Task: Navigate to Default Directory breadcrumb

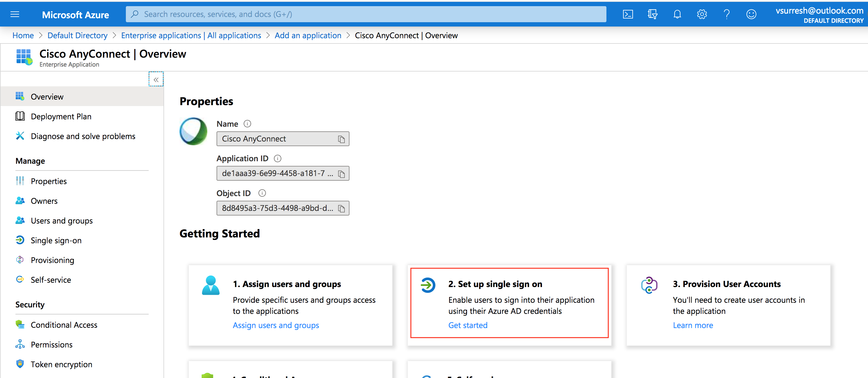Action: [77, 35]
